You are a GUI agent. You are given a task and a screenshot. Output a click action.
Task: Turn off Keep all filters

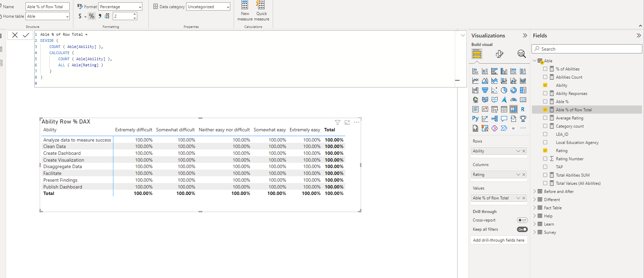point(522,229)
